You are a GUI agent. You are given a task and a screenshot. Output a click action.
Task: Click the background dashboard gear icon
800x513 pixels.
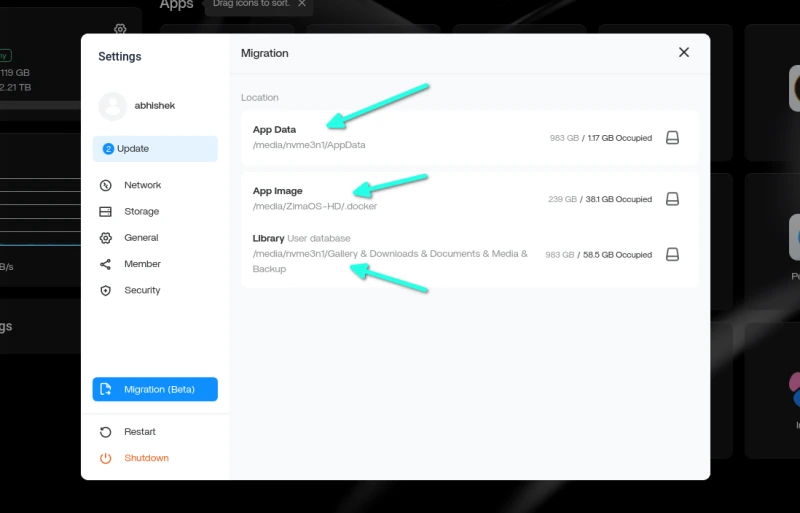(x=120, y=29)
